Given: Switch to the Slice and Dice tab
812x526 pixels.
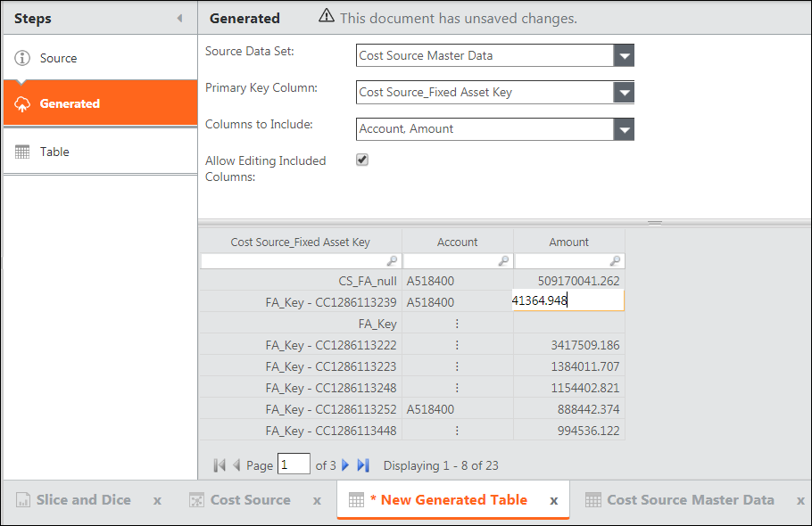Looking at the screenshot, I should [x=83, y=500].
